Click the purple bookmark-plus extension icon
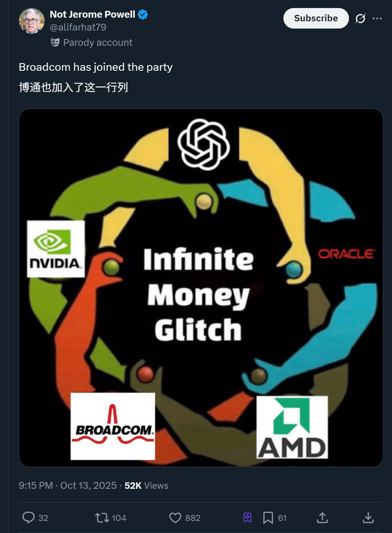Image resolution: width=392 pixels, height=533 pixels. (x=248, y=517)
